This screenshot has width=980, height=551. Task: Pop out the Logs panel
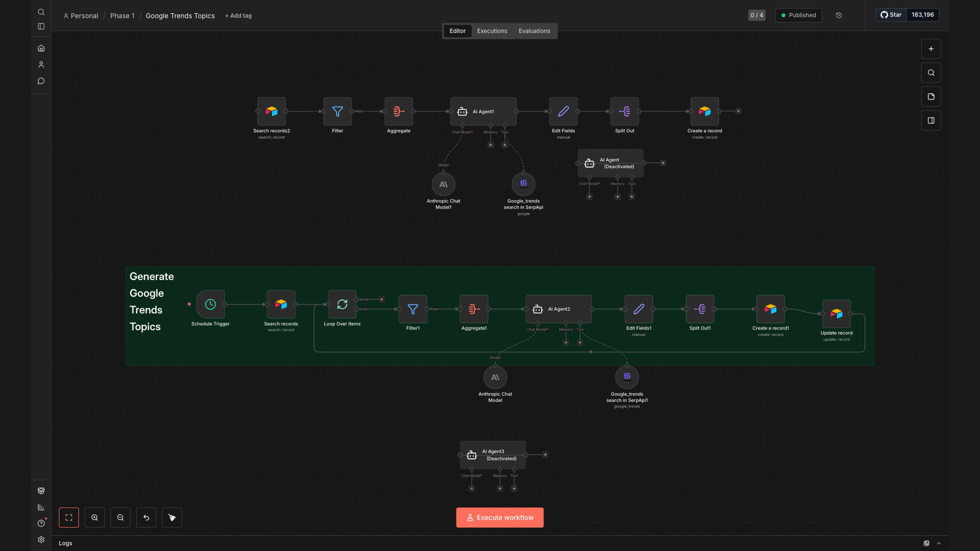926,543
